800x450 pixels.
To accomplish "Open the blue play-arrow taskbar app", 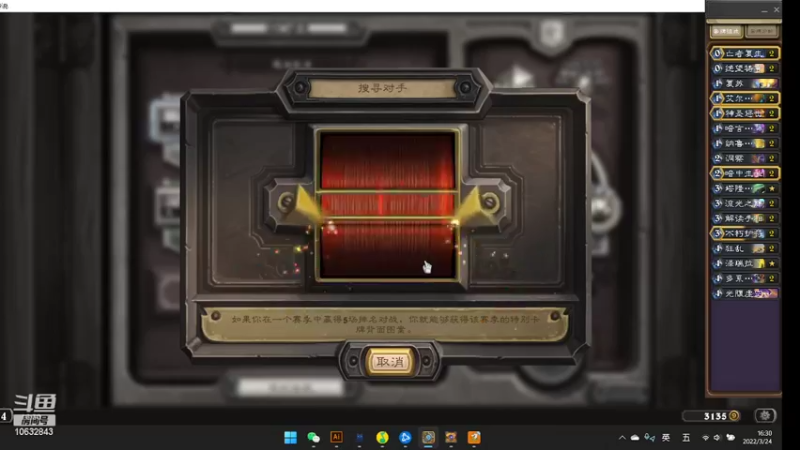I will [405, 437].
